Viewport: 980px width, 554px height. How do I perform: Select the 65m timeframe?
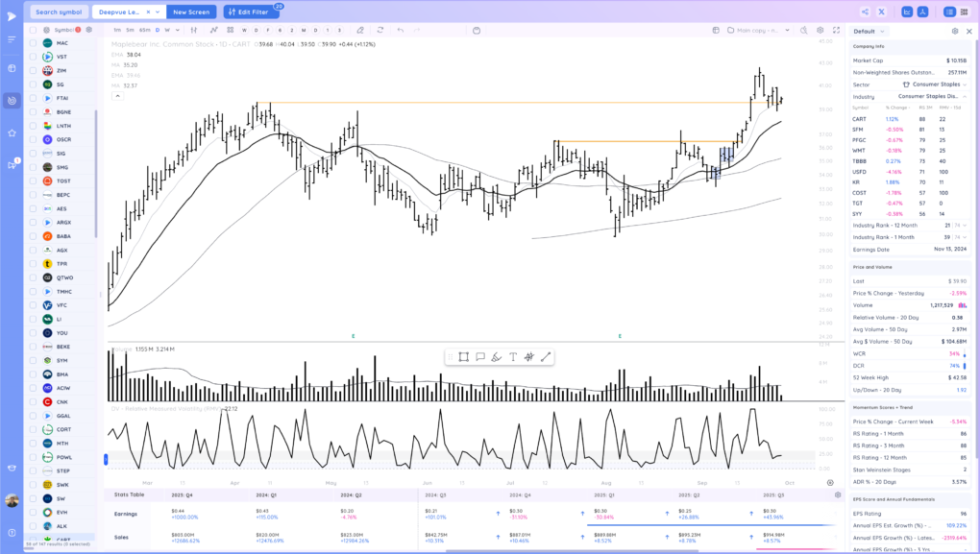click(144, 30)
